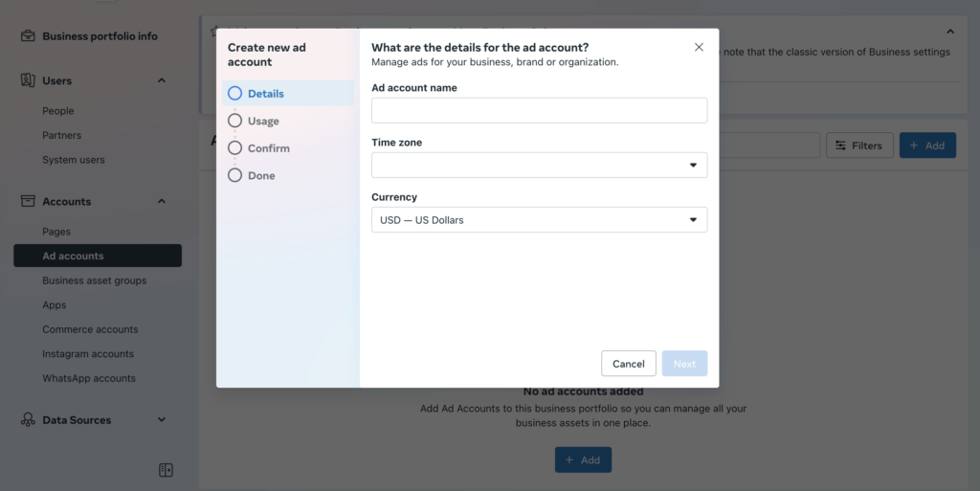Collapse the Users section chevron
Screen dimensions: 980x491
pos(161,80)
